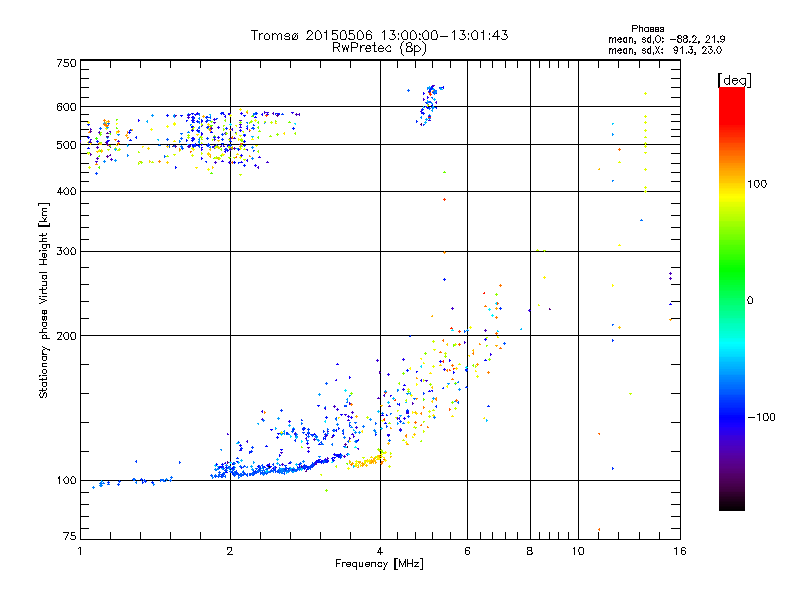Click the RwPretec (8p) subtitle
This screenshot has height=600, width=800.
click(x=379, y=48)
